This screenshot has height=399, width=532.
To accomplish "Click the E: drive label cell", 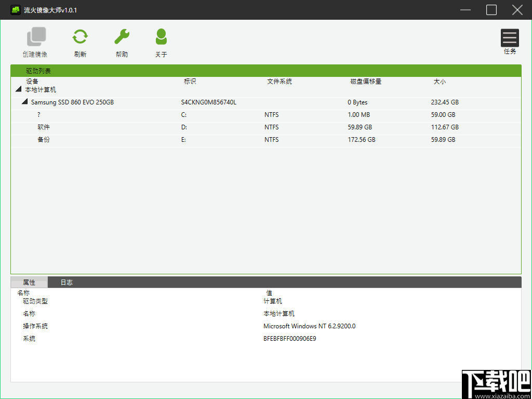I will coord(183,139).
